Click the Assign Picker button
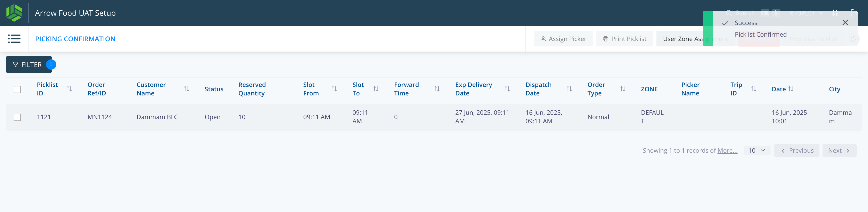The height and width of the screenshot is (212, 868). (563, 39)
